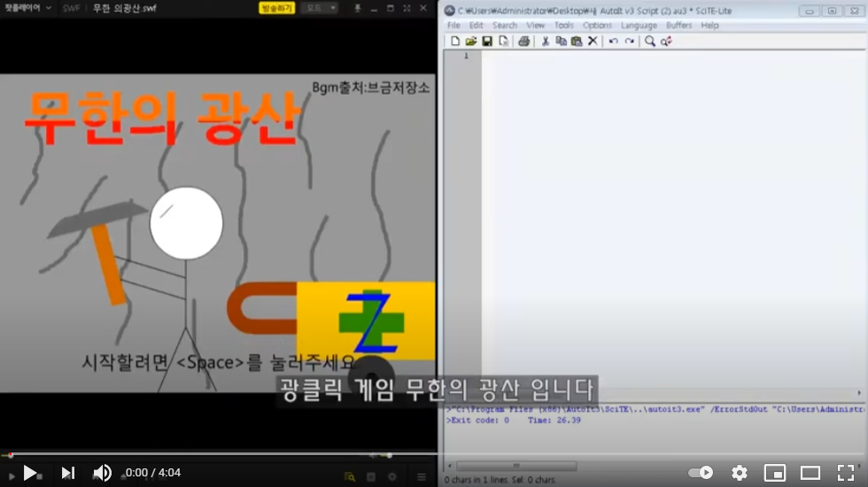The image size is (868, 487).
Task: Minimize the SciTE window
Action: tap(810, 11)
